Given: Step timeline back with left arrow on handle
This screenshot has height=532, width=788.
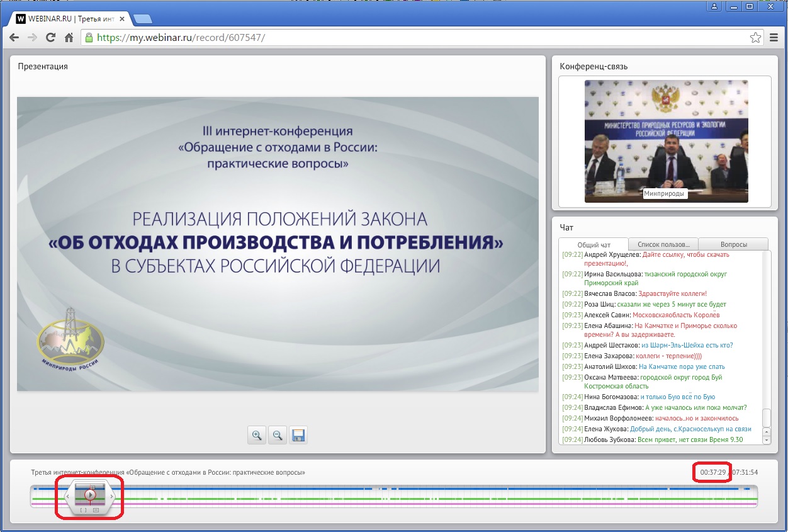Looking at the screenshot, I should point(68,496).
